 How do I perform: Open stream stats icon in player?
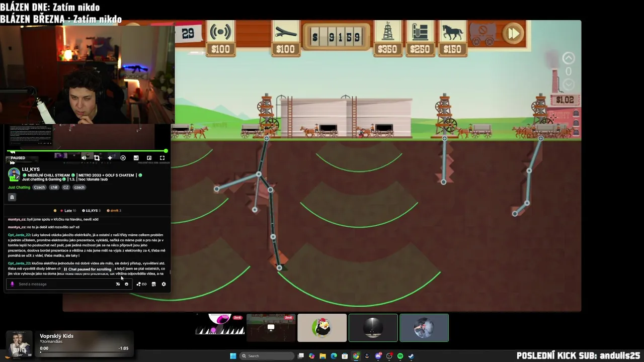[x=136, y=158]
